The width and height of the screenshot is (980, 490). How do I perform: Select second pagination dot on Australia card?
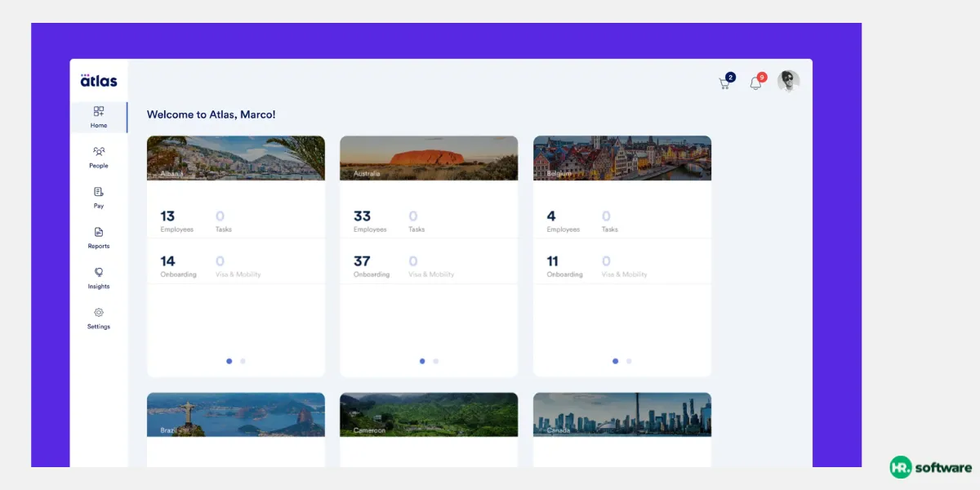click(436, 361)
